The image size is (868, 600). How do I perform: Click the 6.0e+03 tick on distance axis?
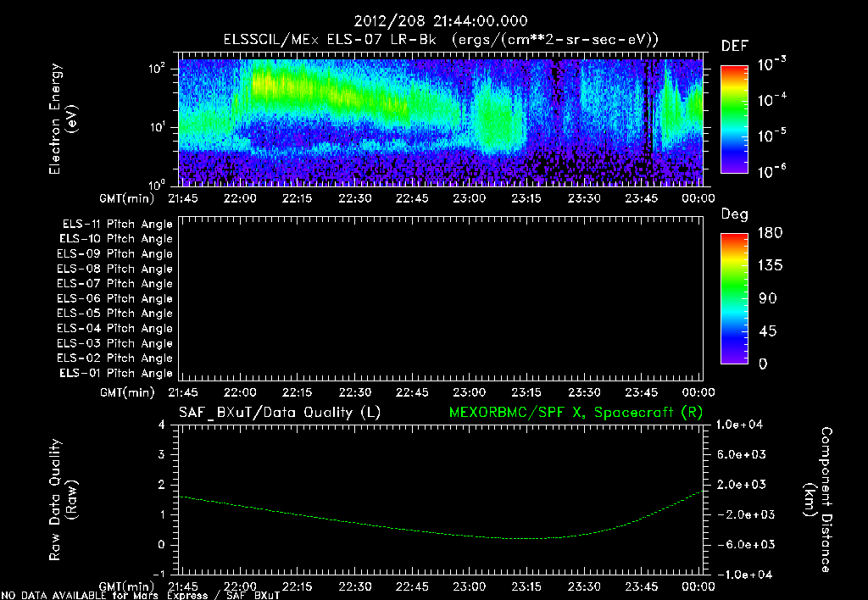coord(741,455)
